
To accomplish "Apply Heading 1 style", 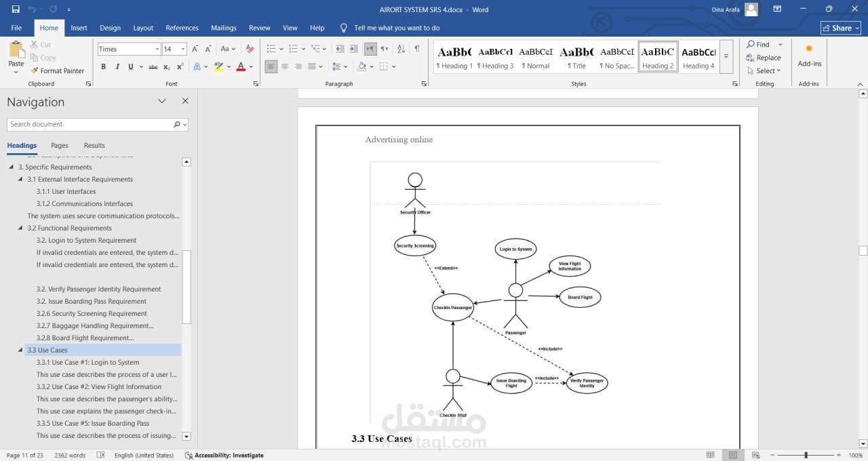I will pos(454,57).
